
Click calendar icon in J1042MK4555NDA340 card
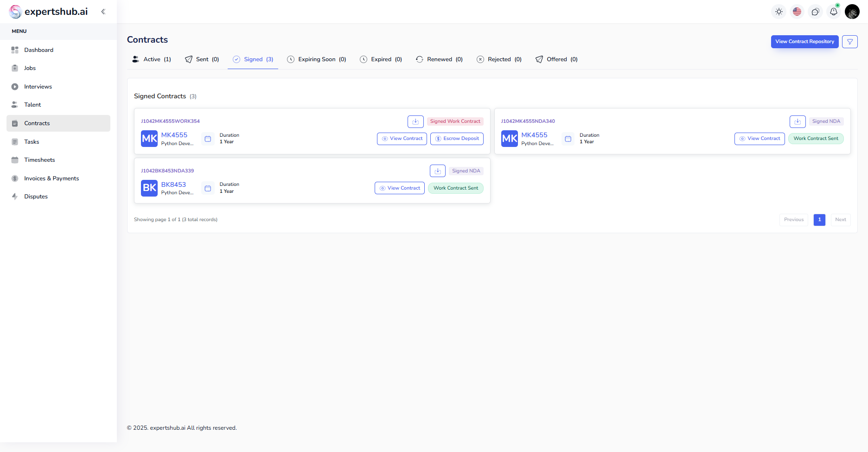[568, 139]
